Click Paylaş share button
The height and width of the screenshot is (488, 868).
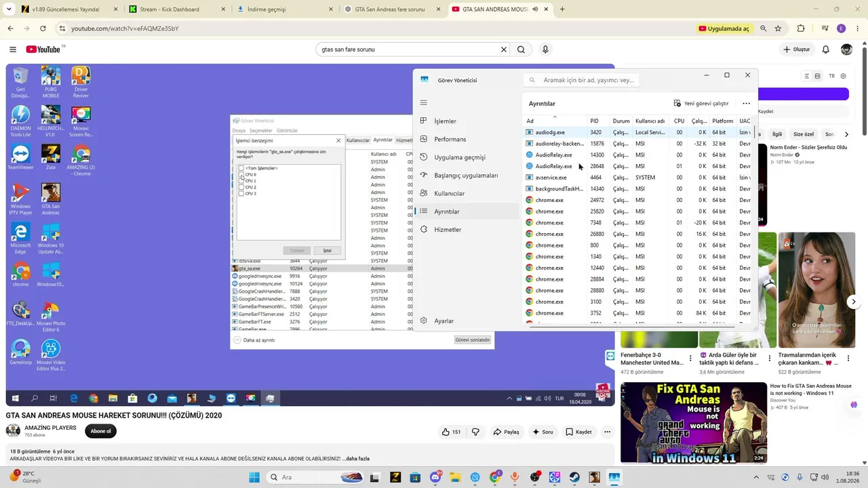[x=507, y=432]
